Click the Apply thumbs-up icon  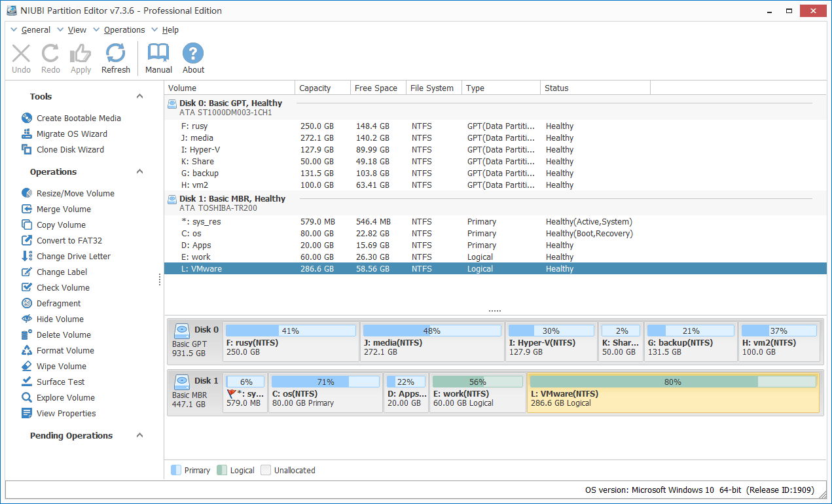click(81, 54)
